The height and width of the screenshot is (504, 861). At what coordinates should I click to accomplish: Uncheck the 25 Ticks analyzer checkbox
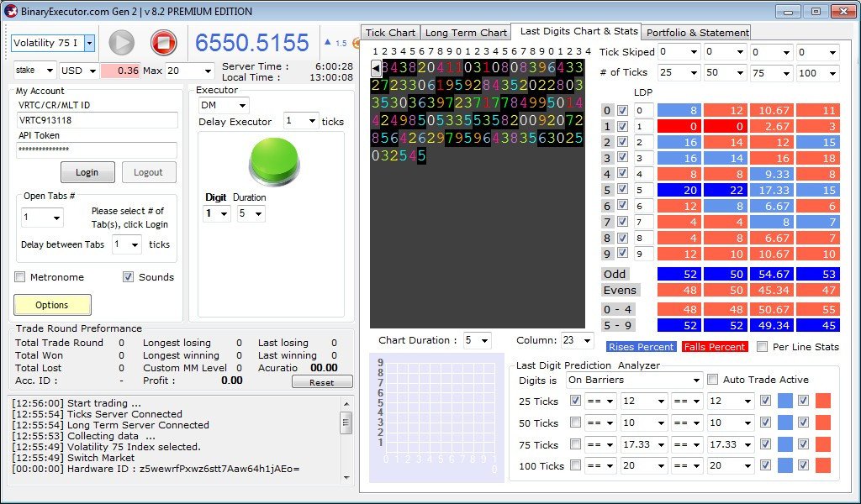pos(575,401)
